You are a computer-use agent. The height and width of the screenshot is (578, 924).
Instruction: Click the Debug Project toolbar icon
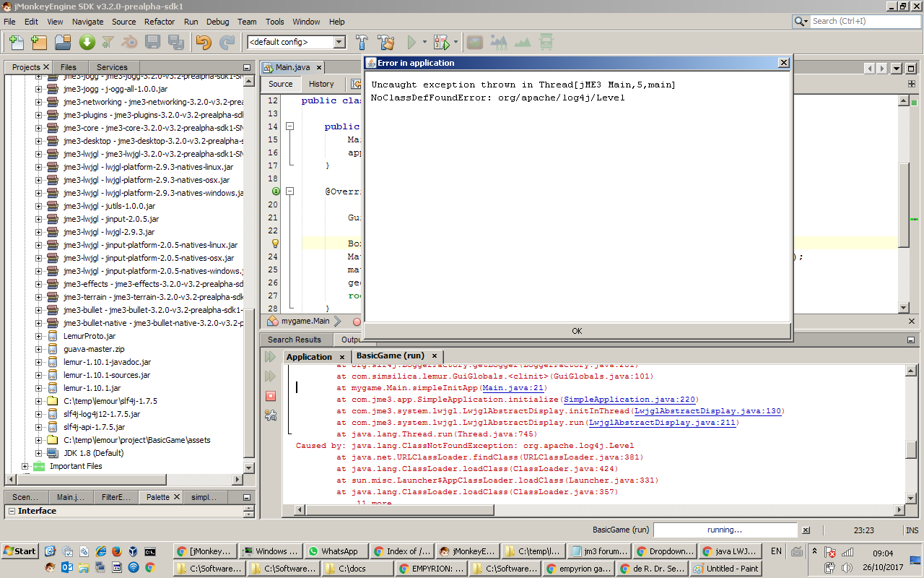(x=442, y=42)
